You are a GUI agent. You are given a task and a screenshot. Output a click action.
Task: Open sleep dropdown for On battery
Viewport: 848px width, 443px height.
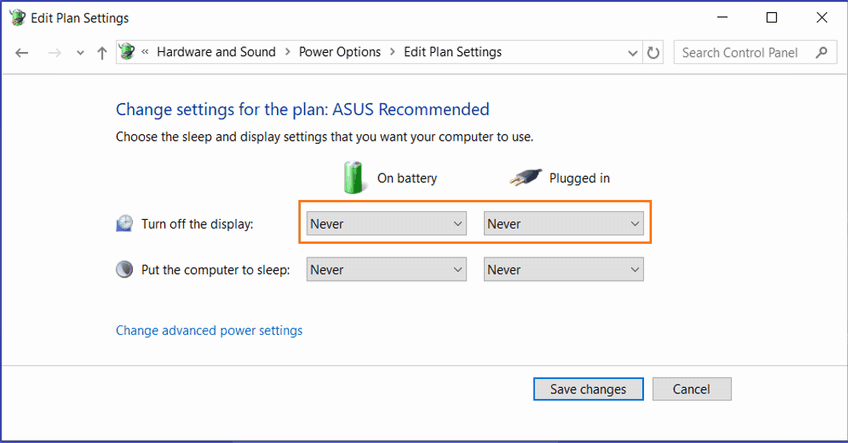coord(386,269)
